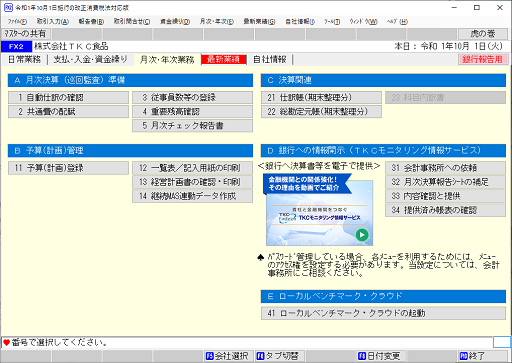Switch to the red 最新業績 tab
Screen dimensions: 512x363
pos(224,59)
